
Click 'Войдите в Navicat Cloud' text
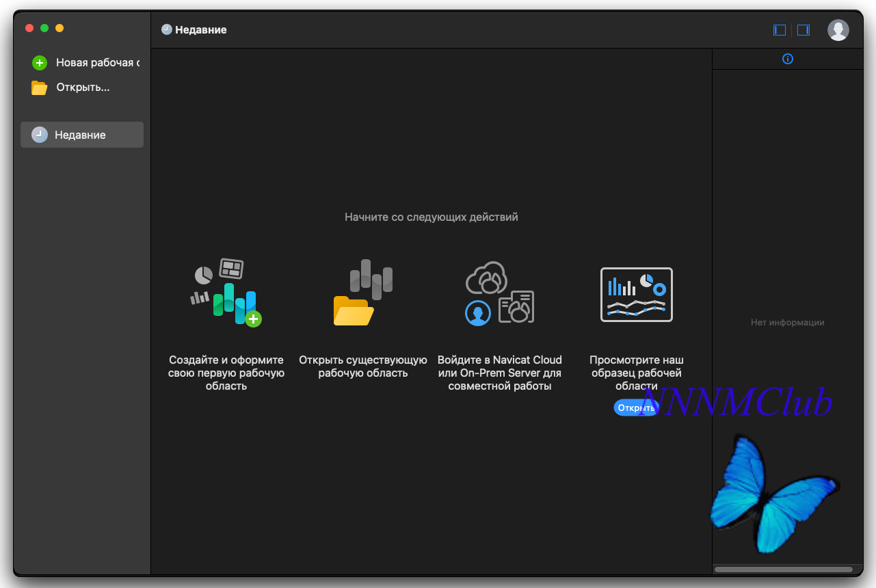[500, 360]
